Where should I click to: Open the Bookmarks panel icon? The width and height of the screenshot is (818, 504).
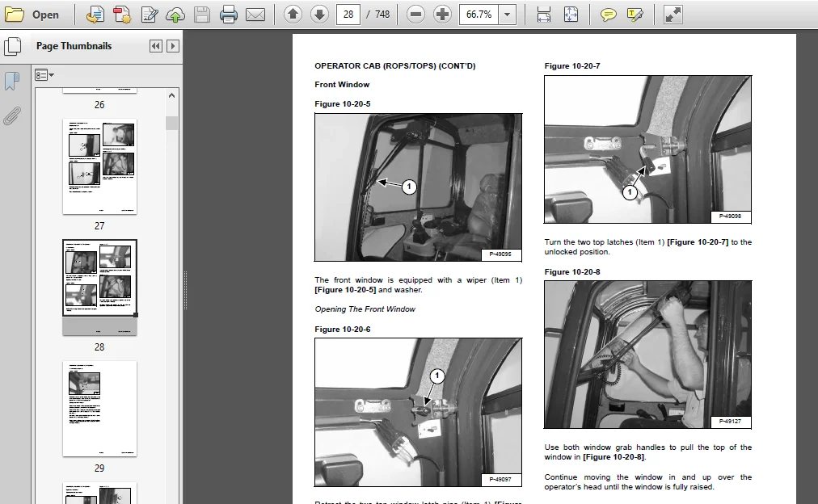12,81
